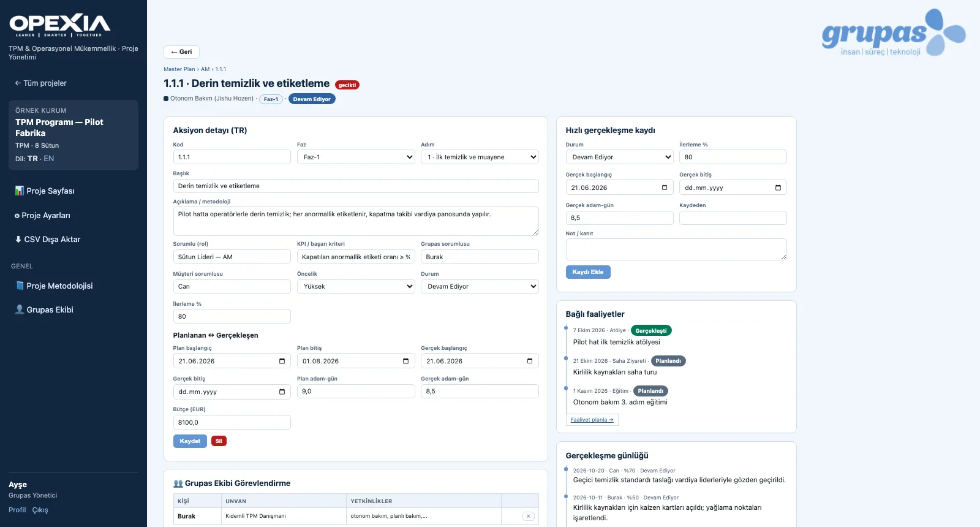Screen dimensions: 980x527
Task: Go back to Tüm projeler
Action: (x=40, y=83)
